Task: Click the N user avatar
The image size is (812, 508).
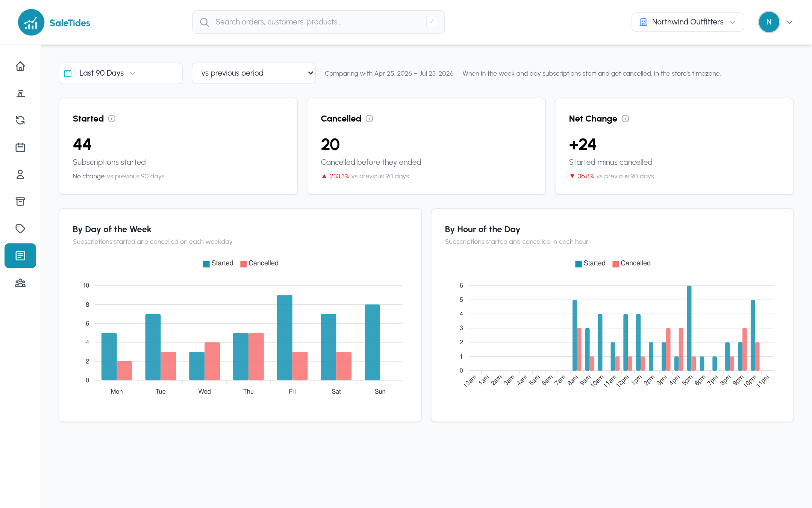Action: pyautogui.click(x=769, y=22)
